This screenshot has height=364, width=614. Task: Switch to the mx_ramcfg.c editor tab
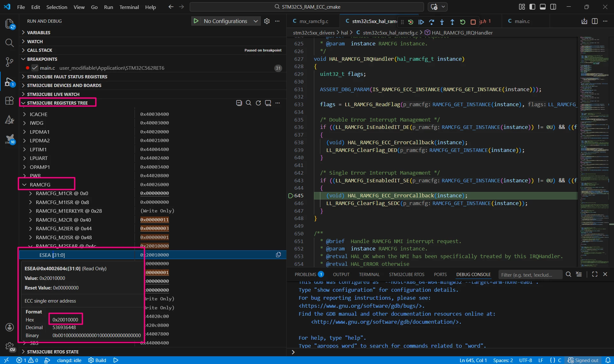[314, 21]
